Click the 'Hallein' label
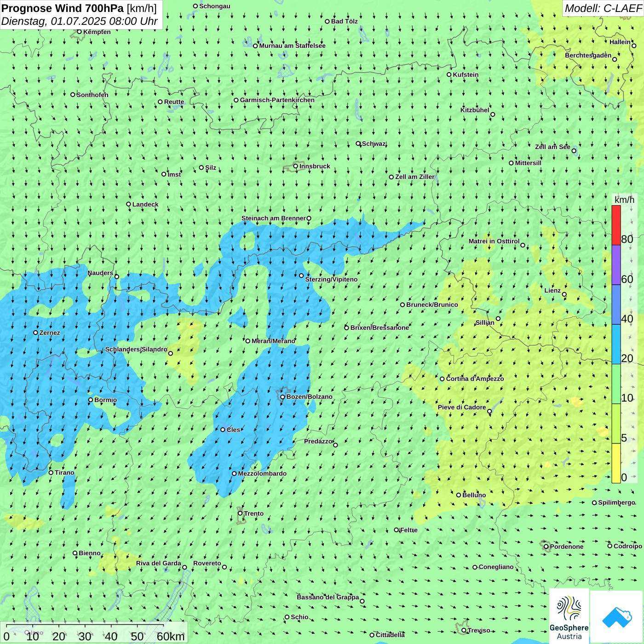 620,42
